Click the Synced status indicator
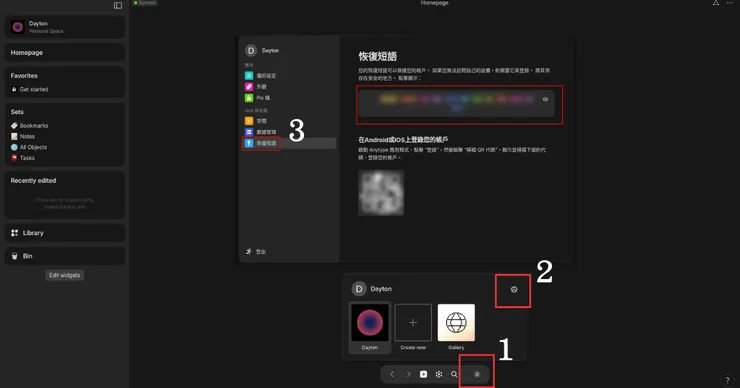The height and width of the screenshot is (388, 740). coord(144,3)
